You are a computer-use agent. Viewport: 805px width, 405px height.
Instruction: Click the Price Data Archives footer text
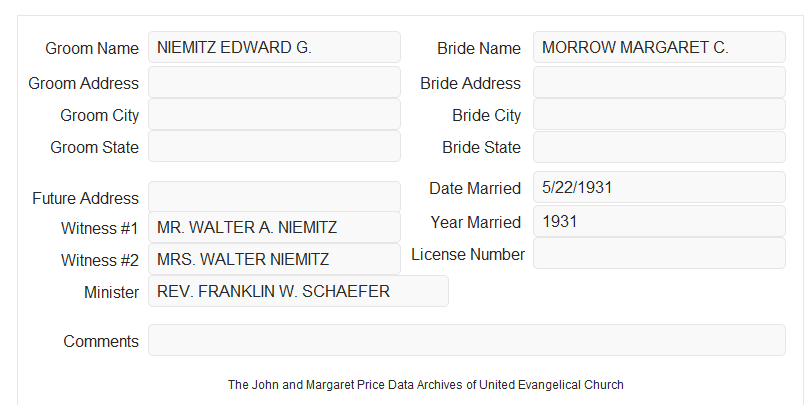click(x=426, y=384)
